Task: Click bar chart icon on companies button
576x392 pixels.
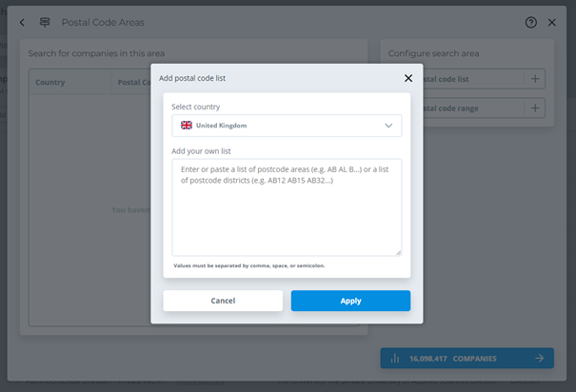Action: (x=395, y=358)
